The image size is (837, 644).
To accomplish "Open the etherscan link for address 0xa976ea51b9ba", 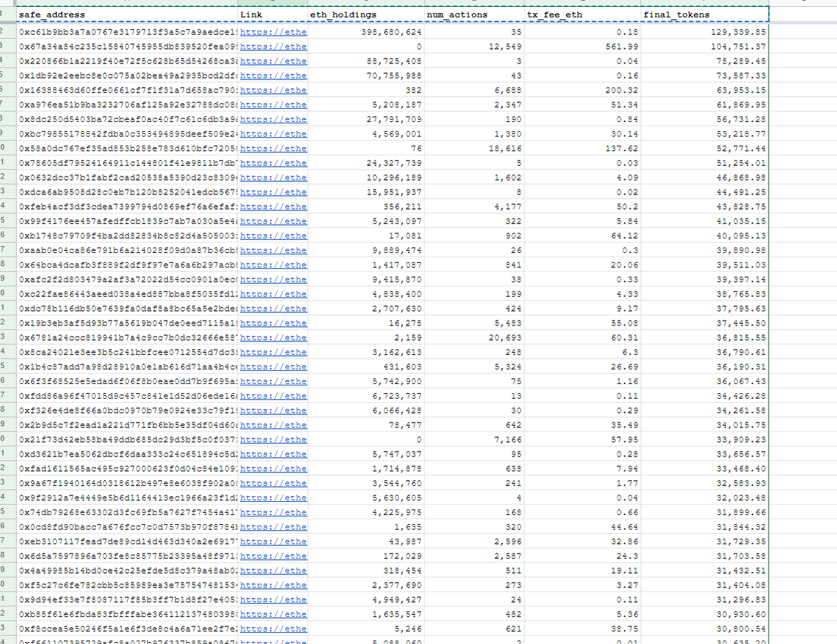I will (x=273, y=105).
